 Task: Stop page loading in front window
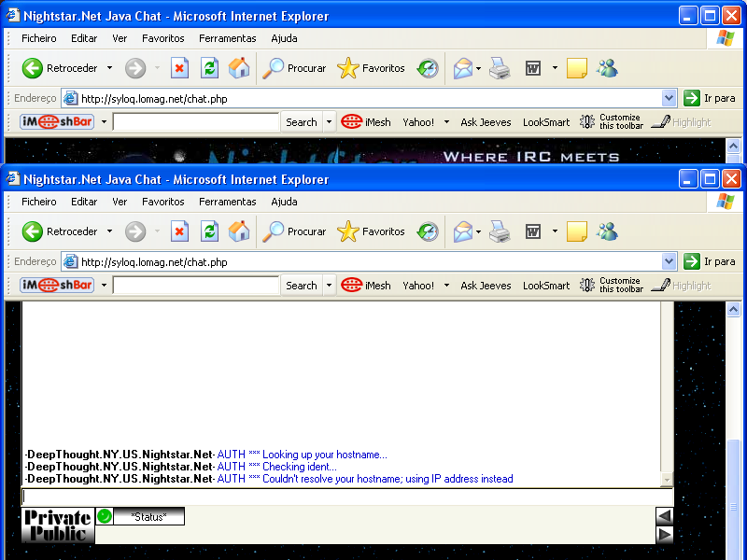179,231
